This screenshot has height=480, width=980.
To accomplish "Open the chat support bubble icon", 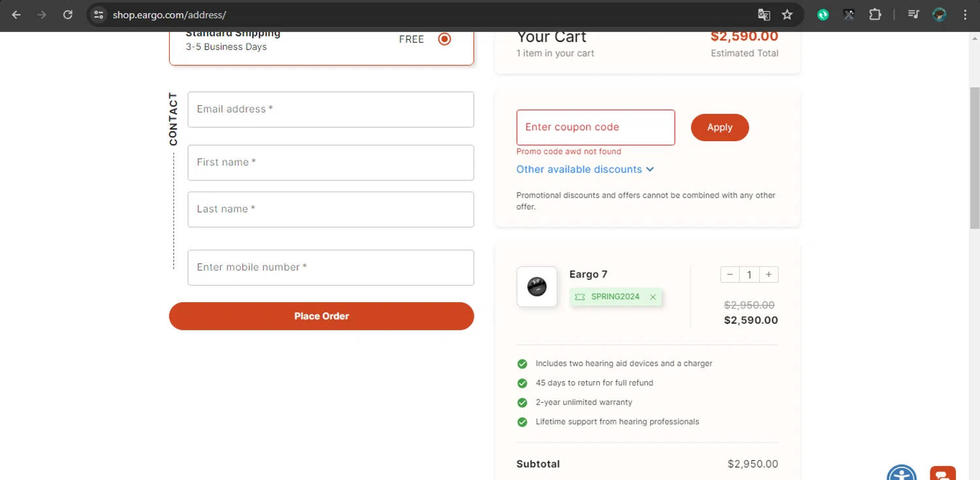I will coord(943,473).
